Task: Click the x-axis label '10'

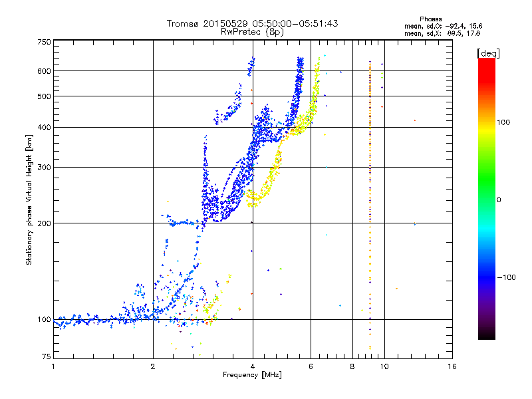Action: (x=384, y=366)
